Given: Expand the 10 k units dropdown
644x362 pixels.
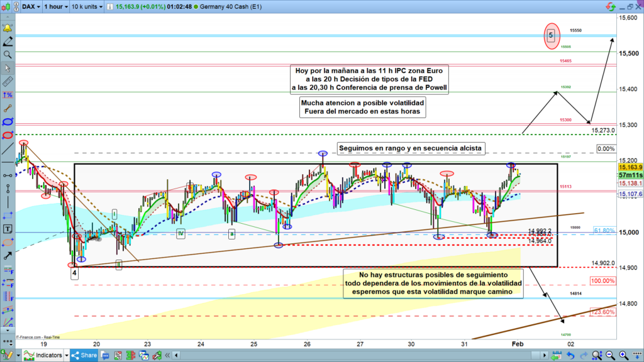Looking at the screenshot, I should (x=88, y=7).
